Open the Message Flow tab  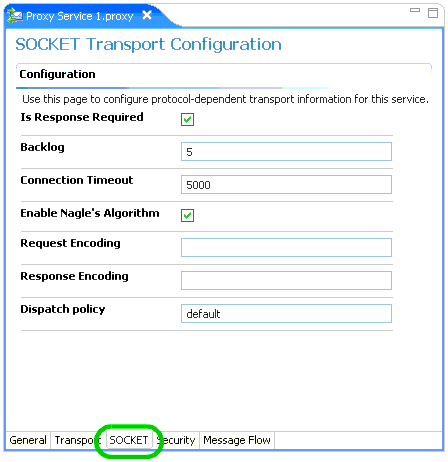237,440
